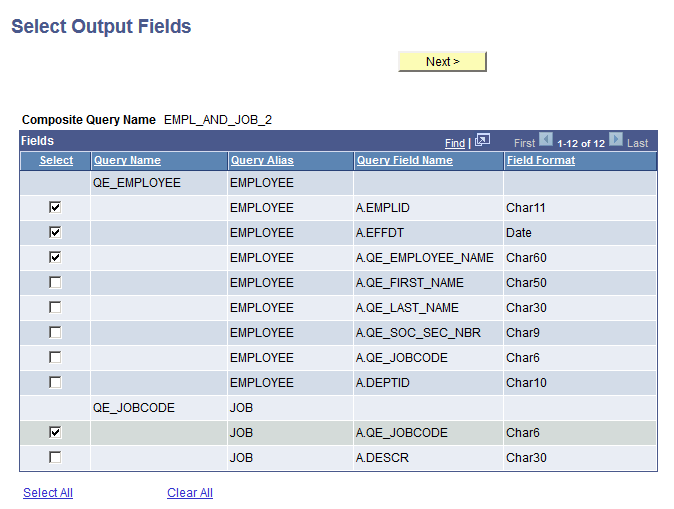Go to First page of grid
Image resolution: width=674 pixels, height=509 pixels.
tap(524, 143)
